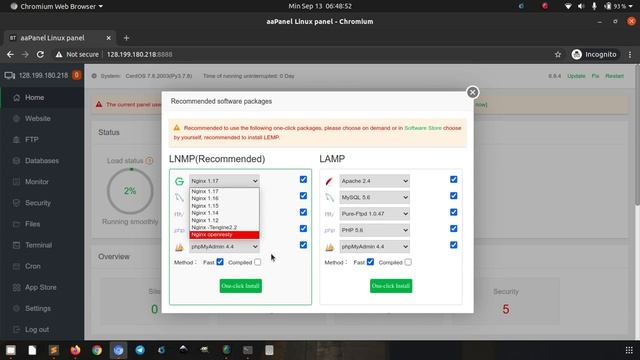This screenshot has width=640, height=360.
Task: Open Databases sidebar item
Action: [x=42, y=161]
